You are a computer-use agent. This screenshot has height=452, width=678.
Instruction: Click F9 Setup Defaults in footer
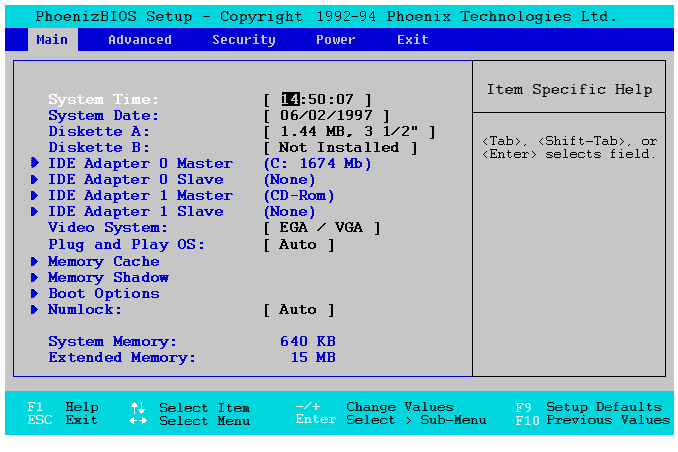pyautogui.click(x=588, y=407)
